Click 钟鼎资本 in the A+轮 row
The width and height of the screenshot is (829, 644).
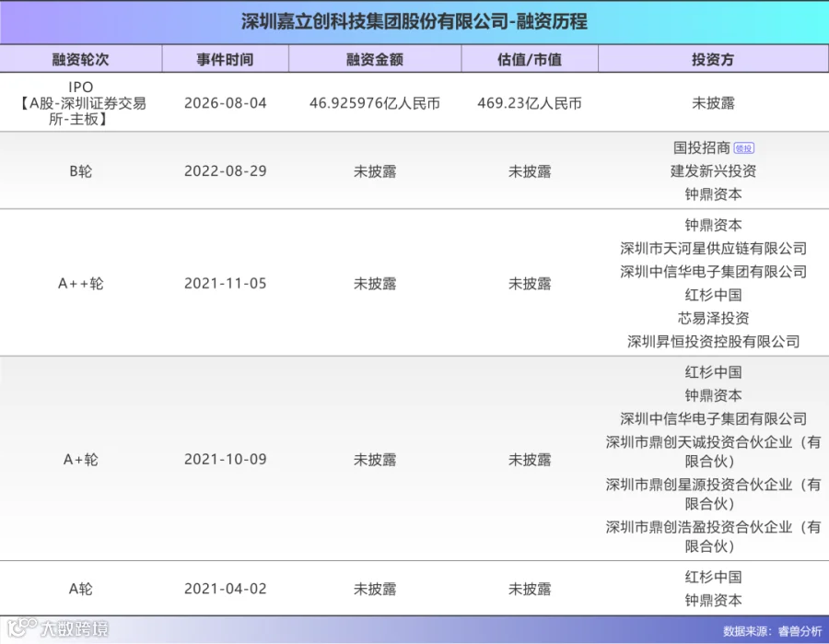[713, 395]
